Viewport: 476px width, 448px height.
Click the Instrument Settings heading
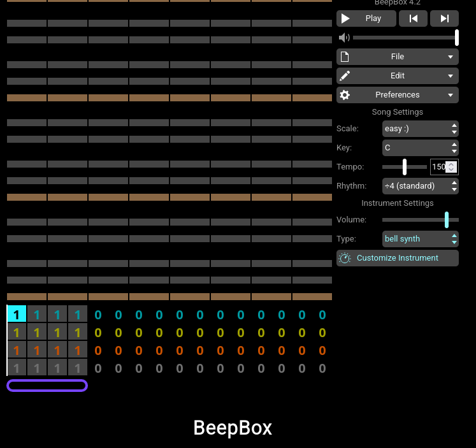click(398, 203)
